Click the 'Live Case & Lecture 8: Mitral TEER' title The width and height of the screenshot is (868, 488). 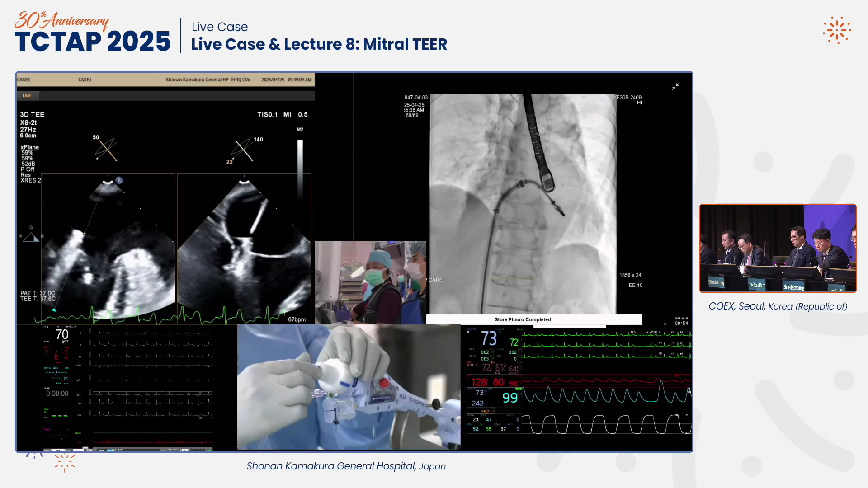click(319, 44)
